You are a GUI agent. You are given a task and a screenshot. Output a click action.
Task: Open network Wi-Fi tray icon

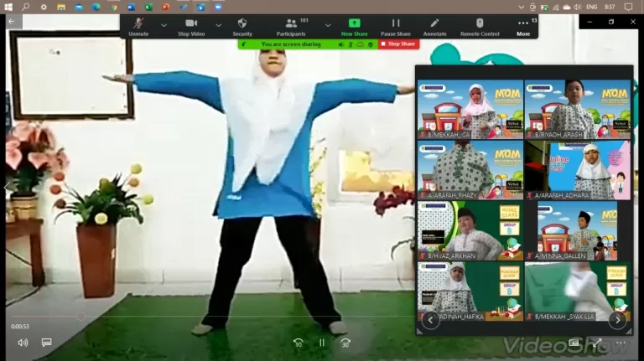(x=556, y=7)
